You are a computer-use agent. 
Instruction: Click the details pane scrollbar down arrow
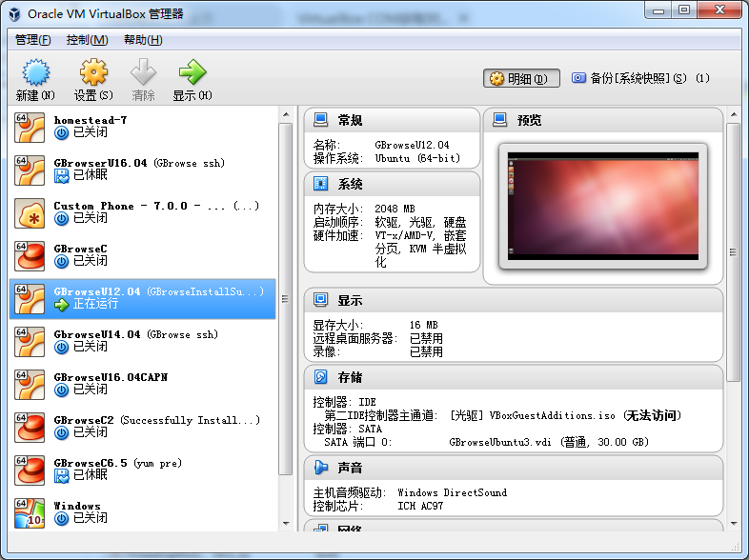click(734, 523)
